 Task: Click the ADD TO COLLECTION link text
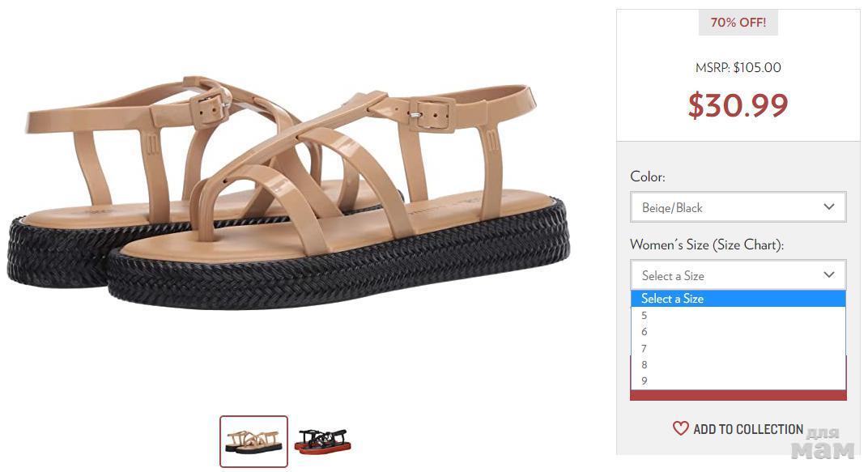pos(748,429)
